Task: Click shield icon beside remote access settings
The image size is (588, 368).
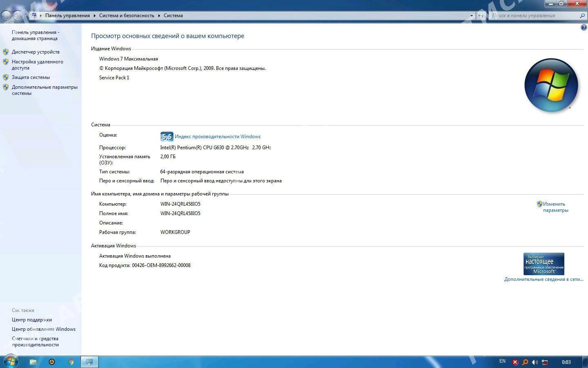Action: [6, 62]
